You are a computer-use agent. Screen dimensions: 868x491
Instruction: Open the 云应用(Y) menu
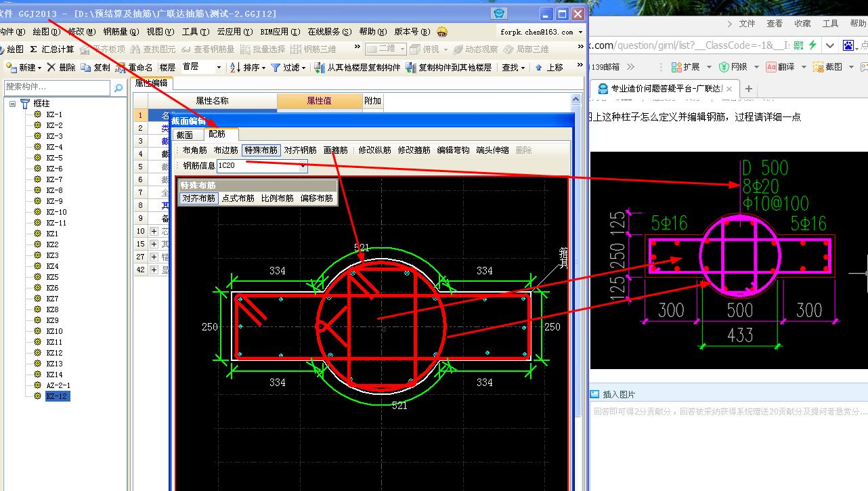point(235,32)
